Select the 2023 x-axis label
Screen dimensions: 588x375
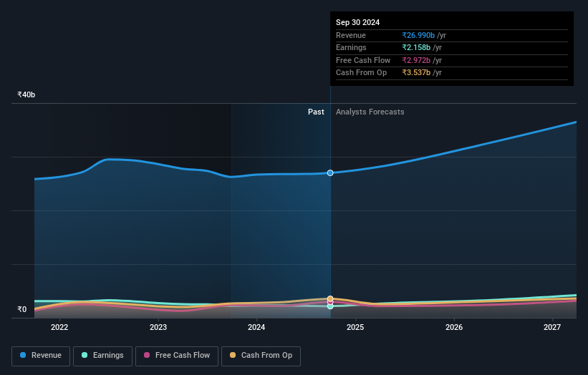pos(158,327)
